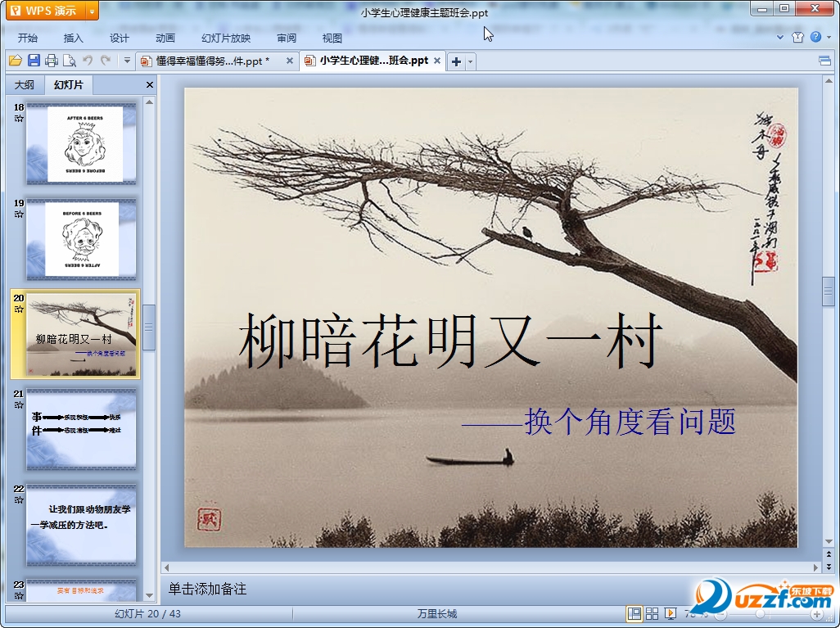The image size is (840, 628).
Task: Open the 动画 ribbon tab
Action: 165,38
